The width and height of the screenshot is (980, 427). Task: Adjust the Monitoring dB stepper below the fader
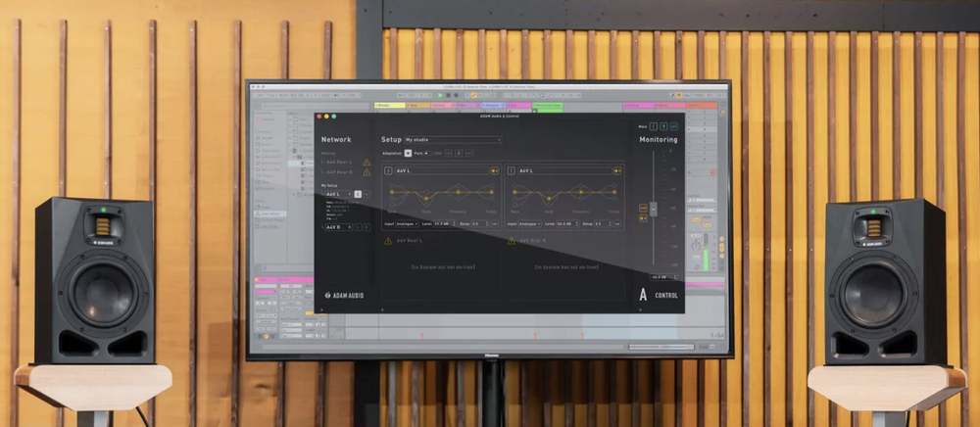coord(675,276)
